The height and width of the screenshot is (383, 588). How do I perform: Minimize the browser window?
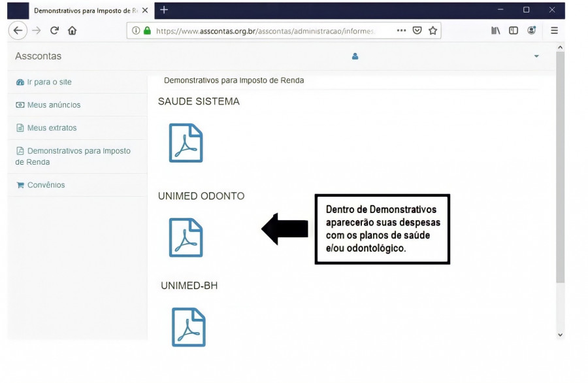coord(500,10)
